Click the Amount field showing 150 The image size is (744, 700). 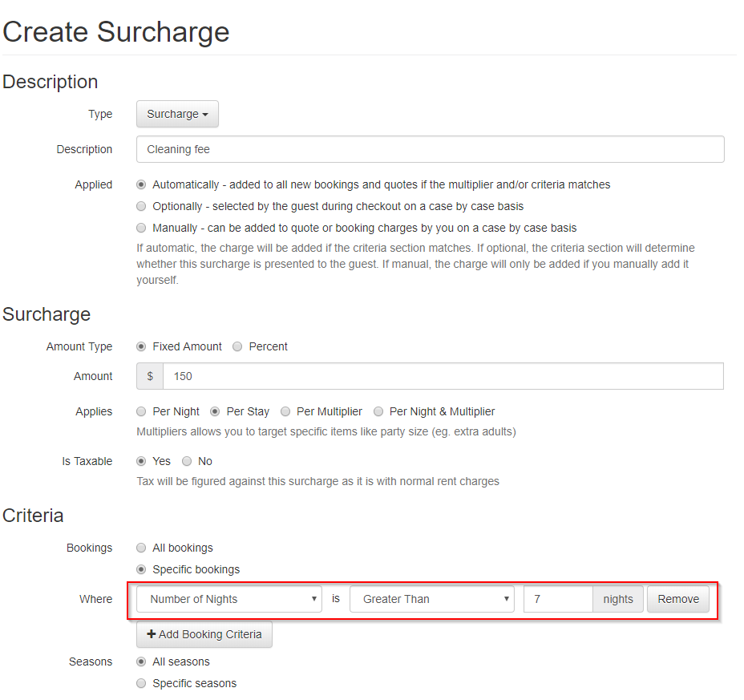tap(443, 376)
